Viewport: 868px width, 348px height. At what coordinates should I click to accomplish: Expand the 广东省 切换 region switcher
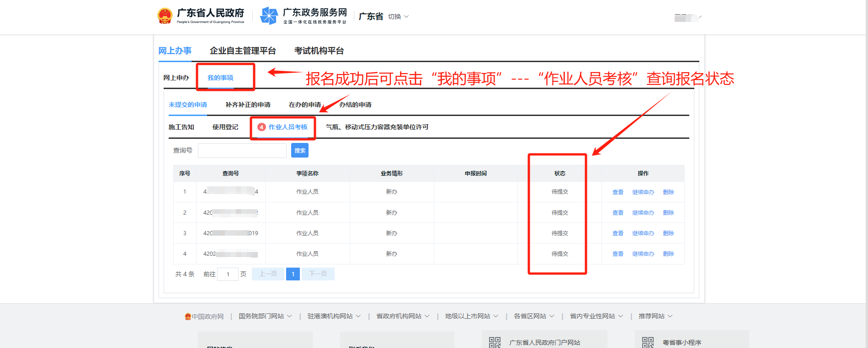coord(398,16)
